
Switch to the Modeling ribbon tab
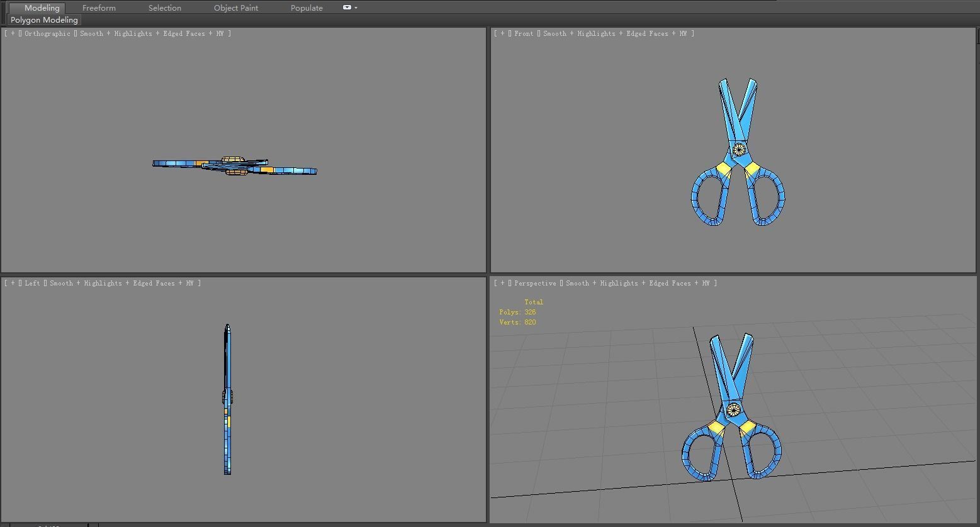tap(38, 8)
